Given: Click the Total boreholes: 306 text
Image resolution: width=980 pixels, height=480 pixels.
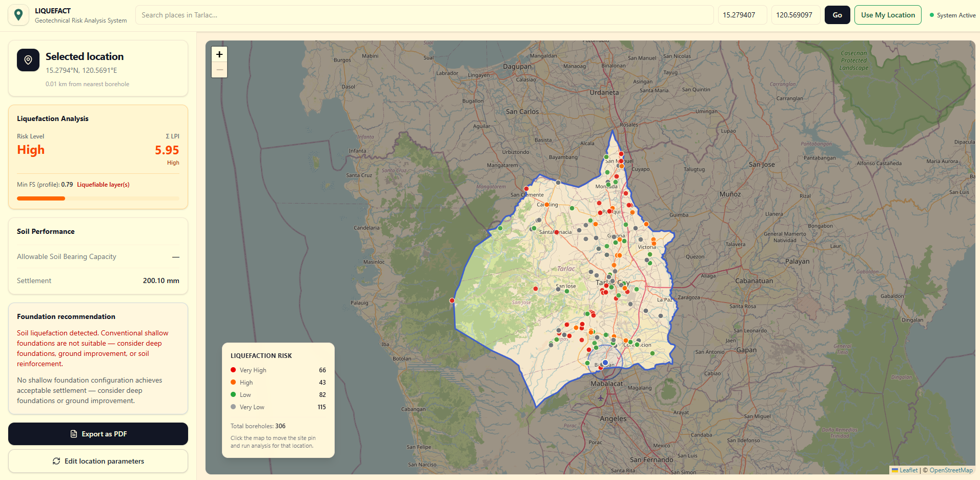Looking at the screenshot, I should [258, 426].
